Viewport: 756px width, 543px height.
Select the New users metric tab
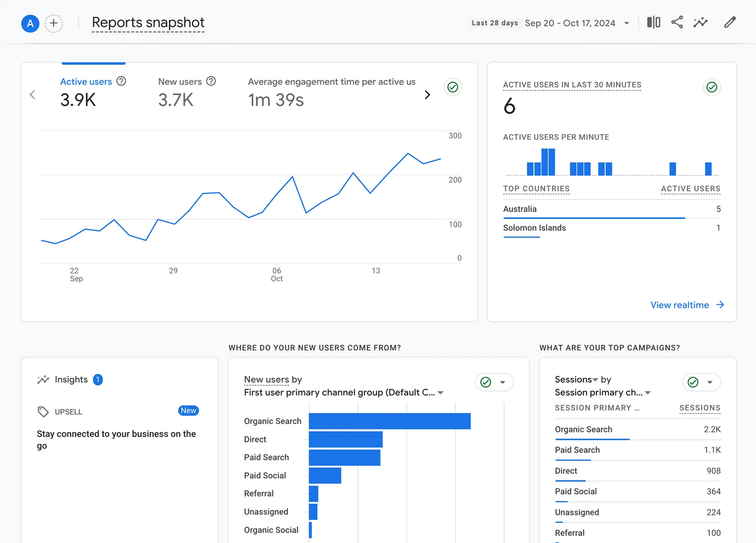180,81
